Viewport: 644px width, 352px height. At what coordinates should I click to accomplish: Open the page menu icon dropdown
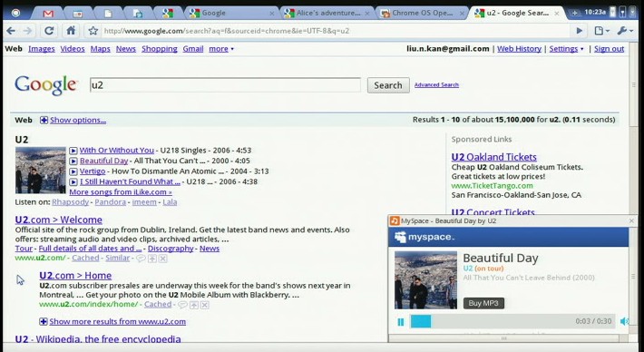tap(601, 31)
